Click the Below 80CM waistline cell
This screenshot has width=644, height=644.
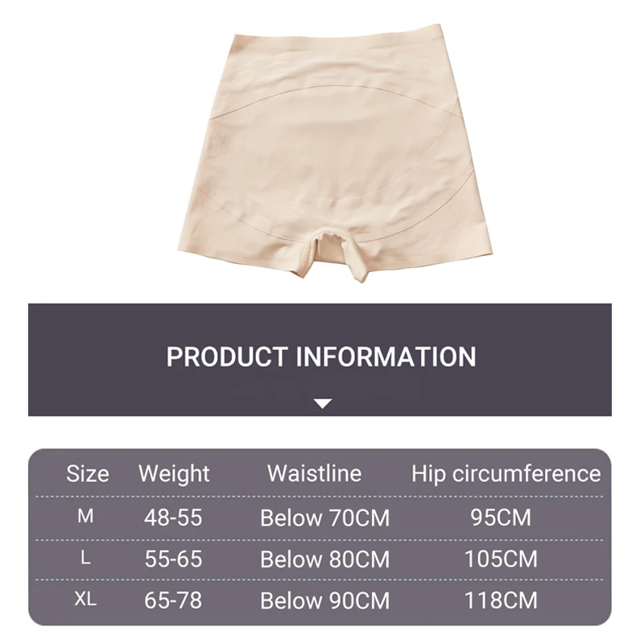pyautogui.click(x=324, y=559)
